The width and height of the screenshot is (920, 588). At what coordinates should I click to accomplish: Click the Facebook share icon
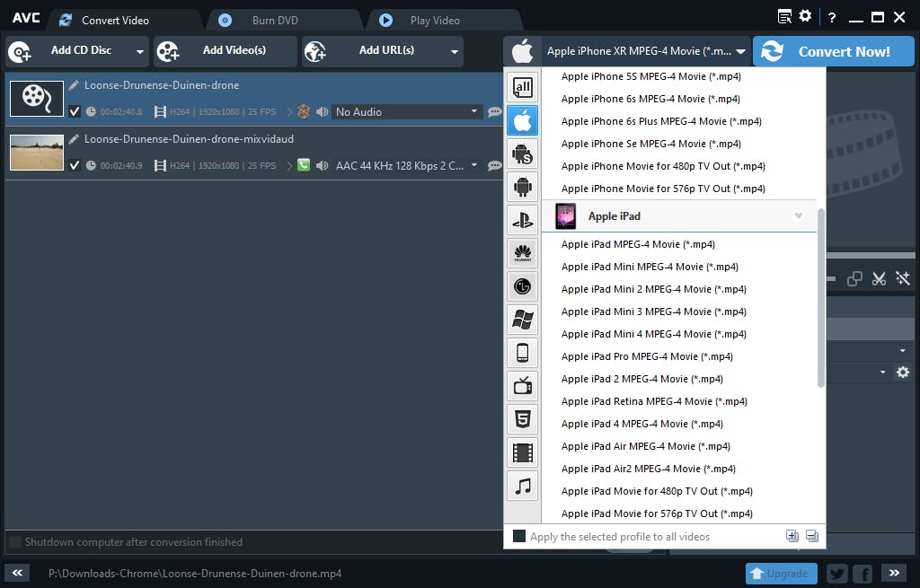point(862,574)
